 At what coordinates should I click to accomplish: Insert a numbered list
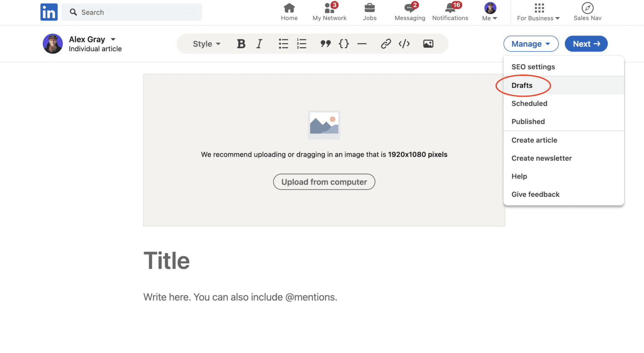(301, 44)
